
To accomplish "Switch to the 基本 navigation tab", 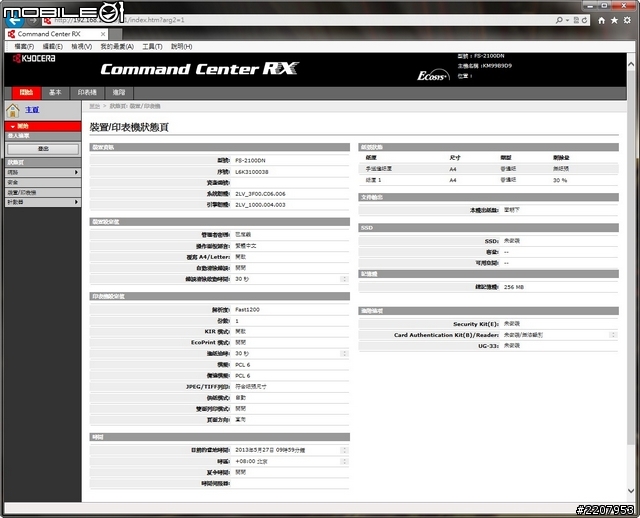I will click(x=55, y=93).
